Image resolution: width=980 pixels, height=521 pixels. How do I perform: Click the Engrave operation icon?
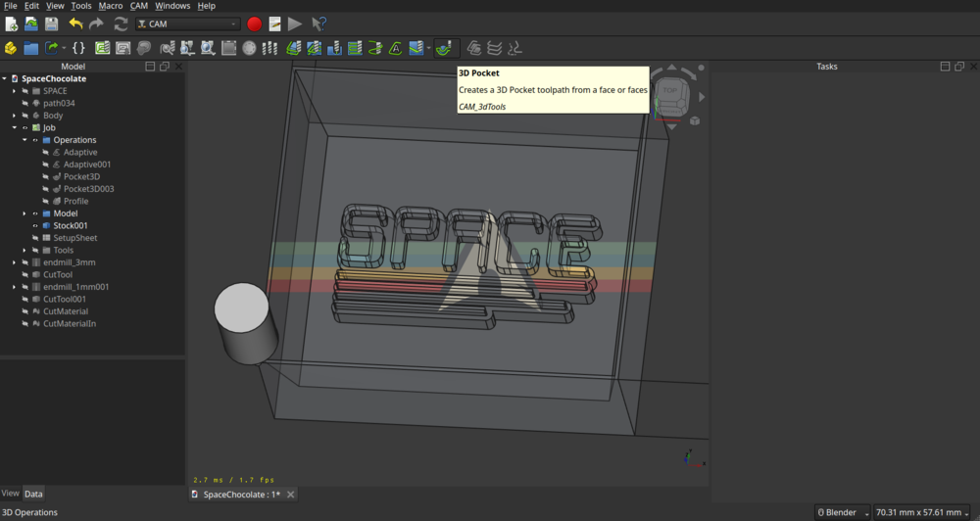(x=396, y=48)
